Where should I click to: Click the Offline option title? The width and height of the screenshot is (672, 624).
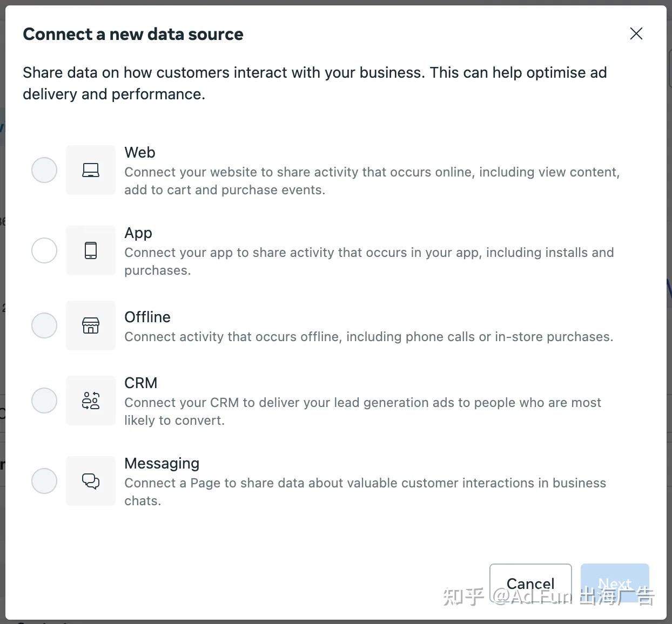click(147, 317)
